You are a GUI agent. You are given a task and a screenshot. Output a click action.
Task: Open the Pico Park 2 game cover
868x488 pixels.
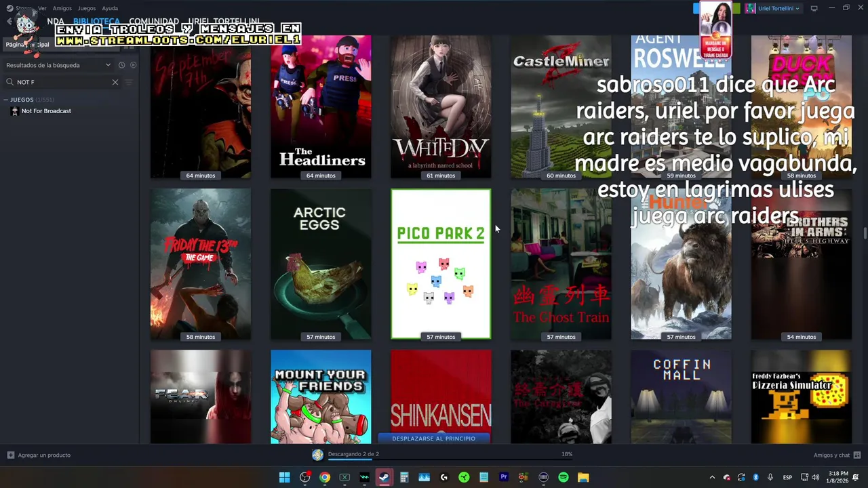[x=441, y=264]
